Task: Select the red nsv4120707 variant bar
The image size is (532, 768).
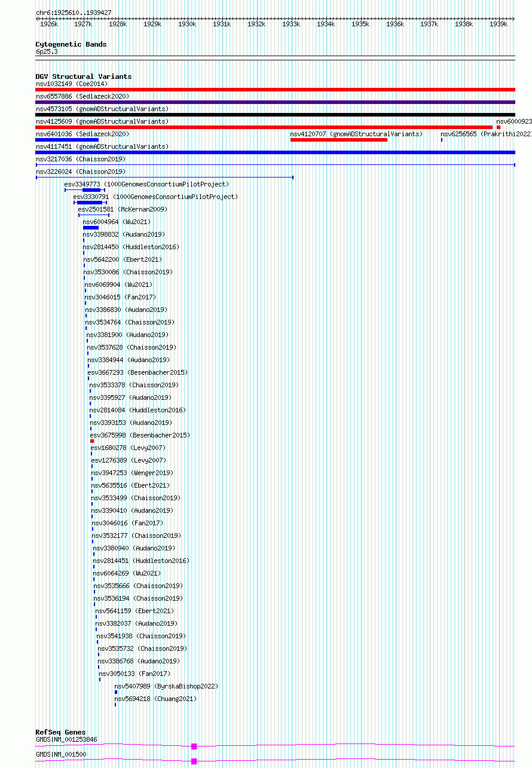Action: click(339, 140)
